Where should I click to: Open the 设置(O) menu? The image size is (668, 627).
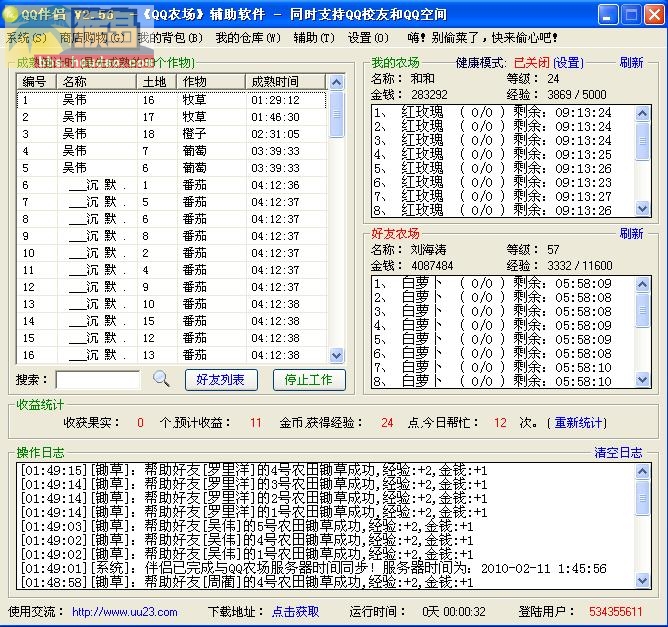[x=368, y=38]
